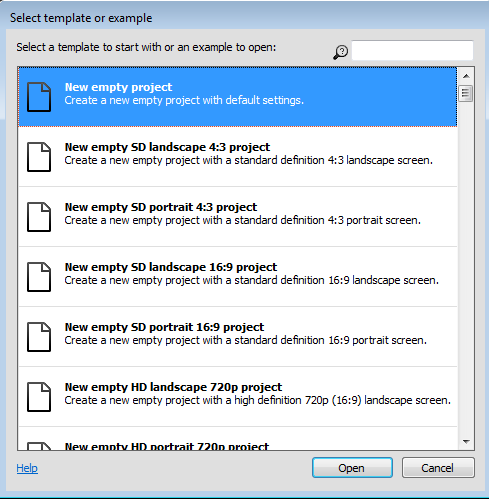Cancel the template selection dialog
This screenshot has width=489, height=499.
pos(438,468)
